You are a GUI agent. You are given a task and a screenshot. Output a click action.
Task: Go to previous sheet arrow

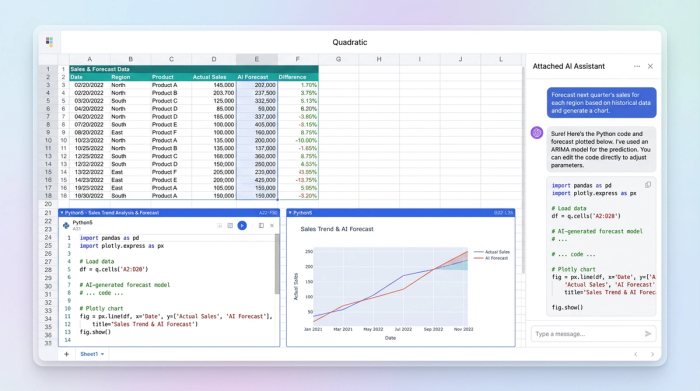[x=636, y=354]
